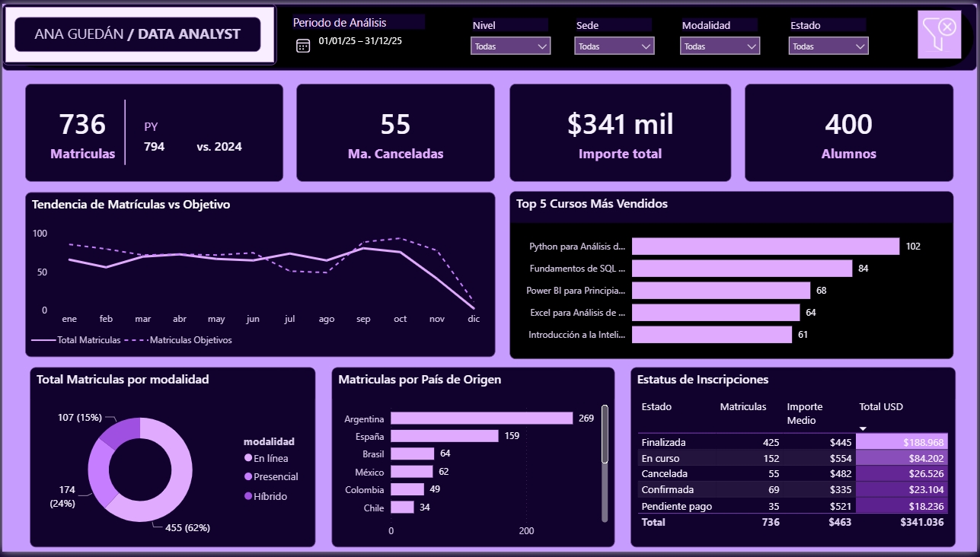
Task: Click the $341 mil Importe total card
Action: pyautogui.click(x=620, y=133)
